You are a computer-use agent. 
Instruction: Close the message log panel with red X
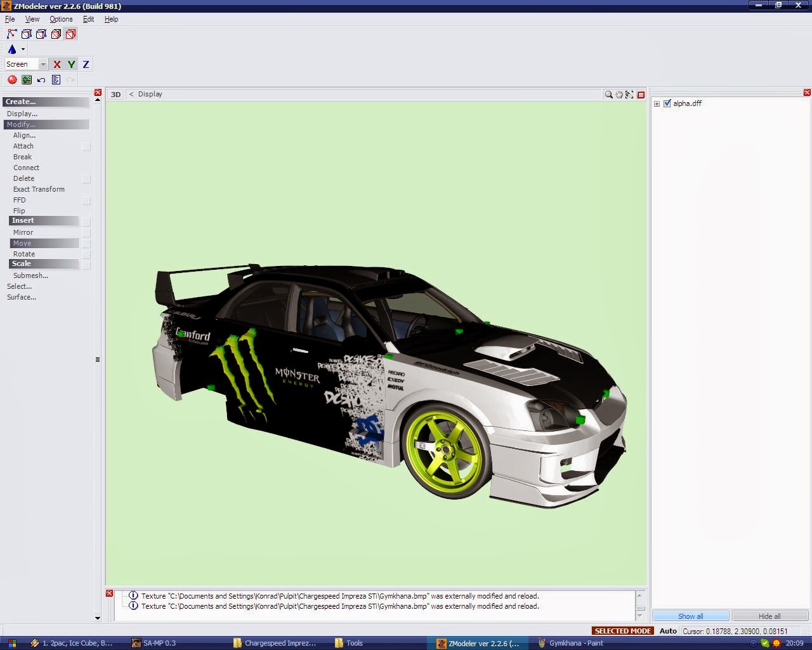[109, 594]
